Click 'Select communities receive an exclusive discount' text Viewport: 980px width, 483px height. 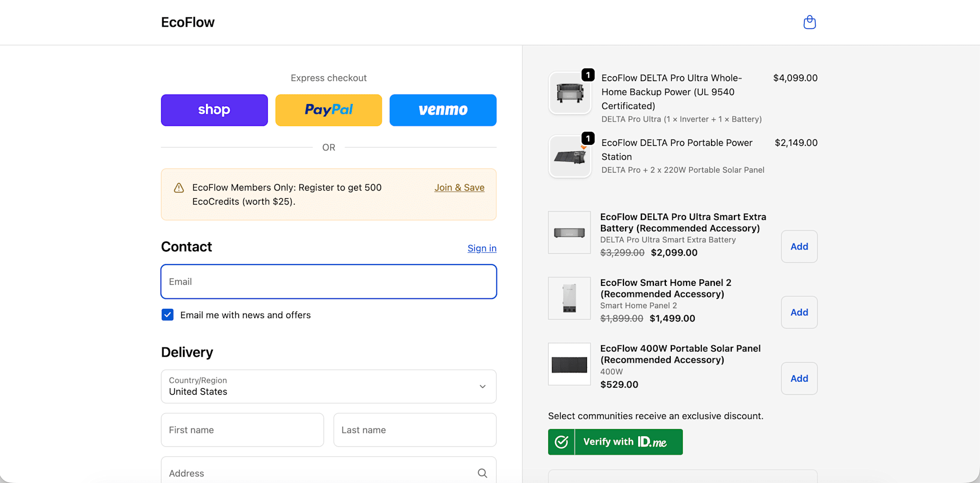(656, 416)
